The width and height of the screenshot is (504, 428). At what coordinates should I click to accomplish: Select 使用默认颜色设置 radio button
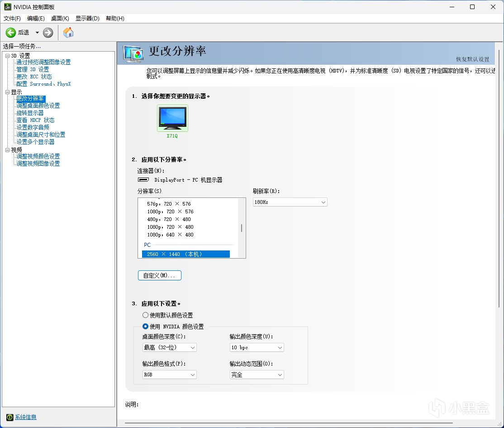[x=145, y=315]
